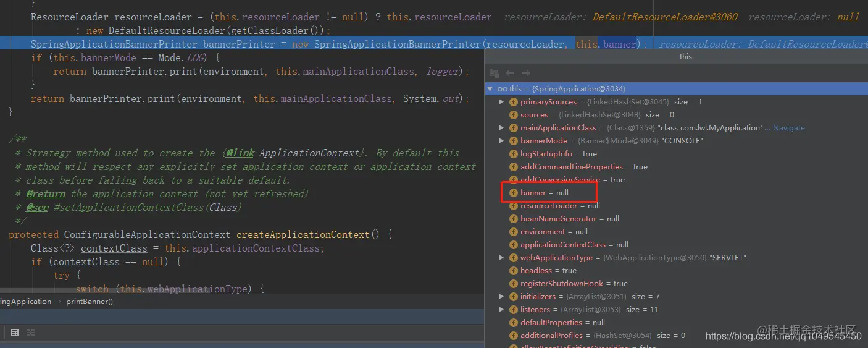The width and height of the screenshot is (868, 348).
Task: Click 'logger' argument in bannerPrinter.print call
Action: [x=443, y=72]
